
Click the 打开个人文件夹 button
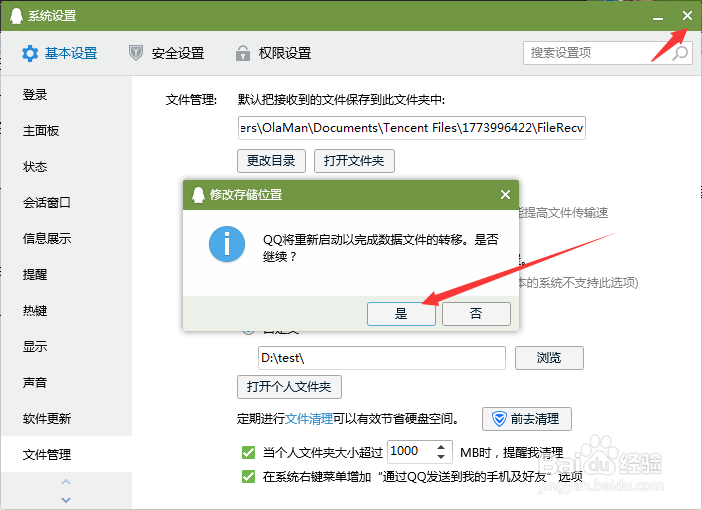[x=289, y=387]
